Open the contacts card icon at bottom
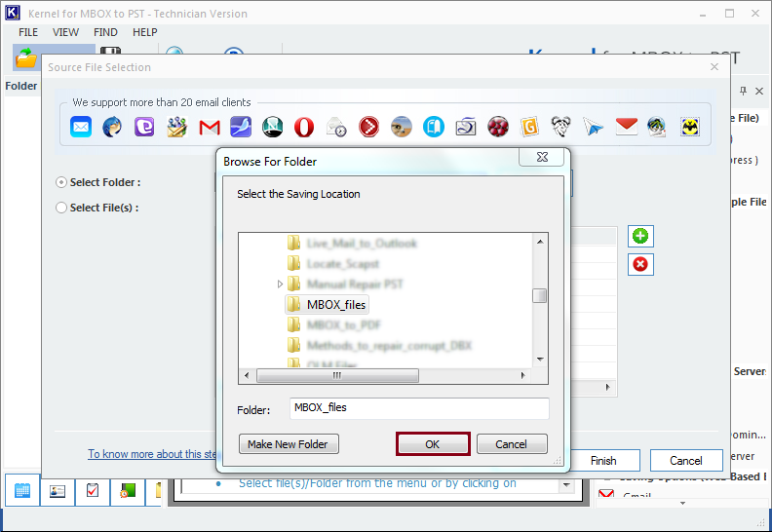Screen dimensions: 772x532 click(58, 491)
